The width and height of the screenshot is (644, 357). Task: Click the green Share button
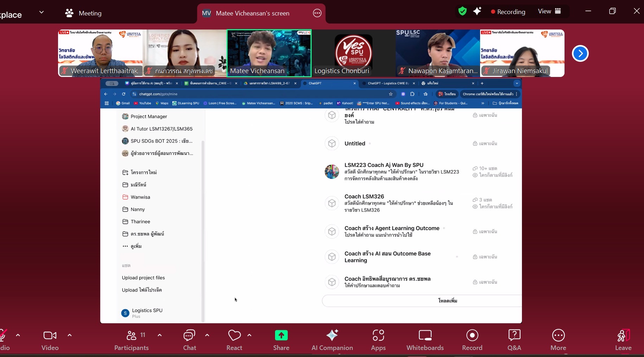tap(281, 336)
